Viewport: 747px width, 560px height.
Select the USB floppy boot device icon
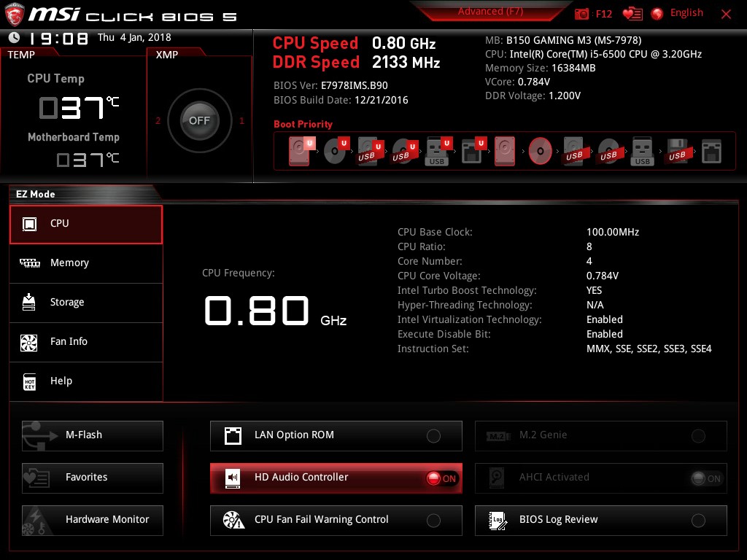(678, 151)
